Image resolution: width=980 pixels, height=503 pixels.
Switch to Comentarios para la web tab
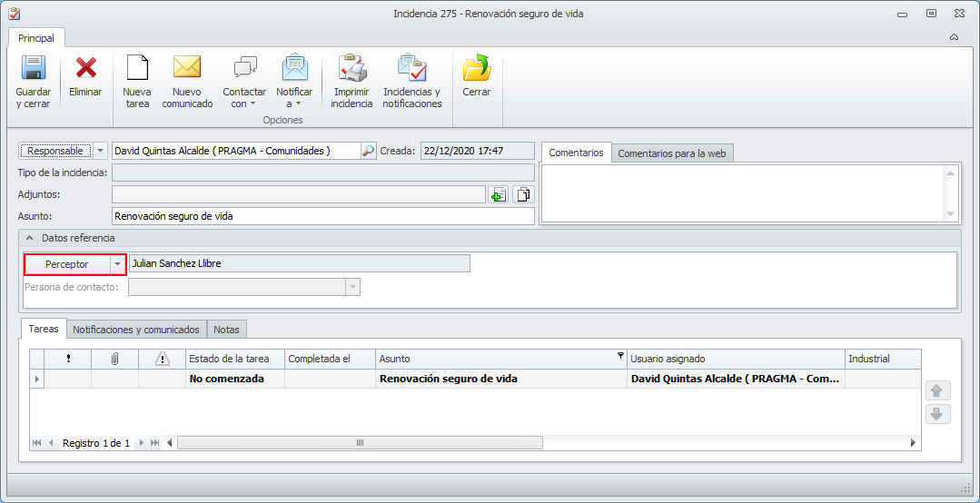point(671,153)
